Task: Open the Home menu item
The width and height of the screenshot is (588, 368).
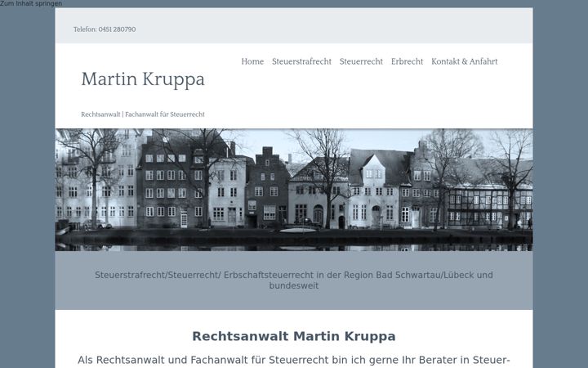Action: [252, 61]
